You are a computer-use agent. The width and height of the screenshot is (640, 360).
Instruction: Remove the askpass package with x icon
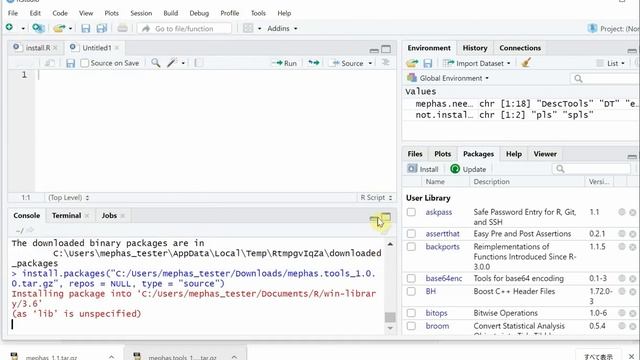point(632,212)
